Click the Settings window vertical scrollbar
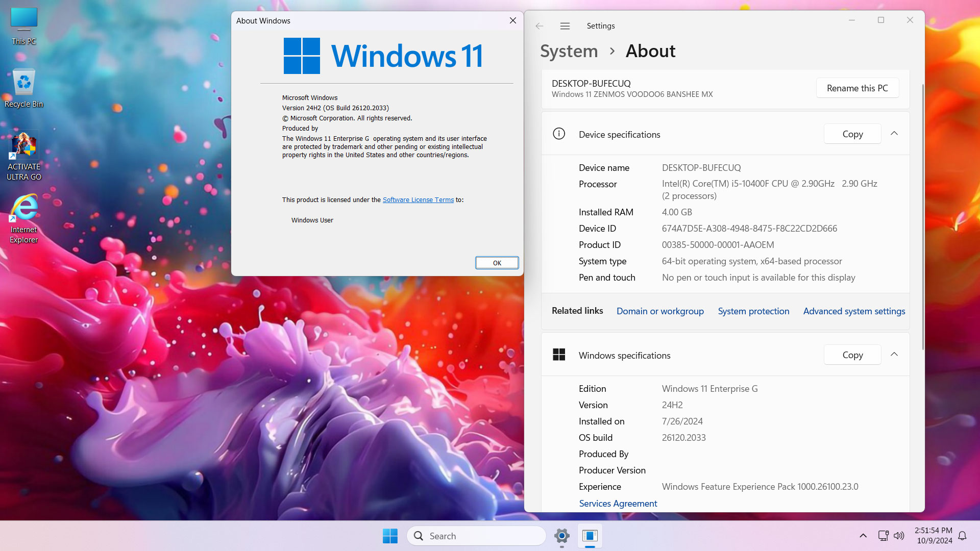 click(922, 217)
